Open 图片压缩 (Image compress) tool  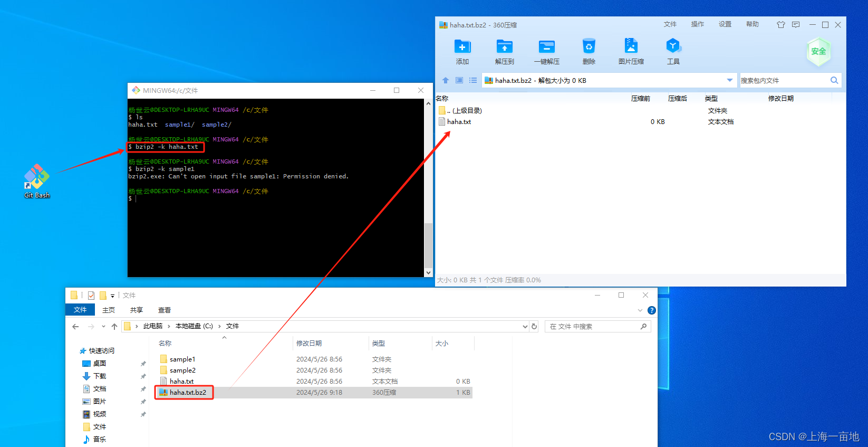point(631,52)
